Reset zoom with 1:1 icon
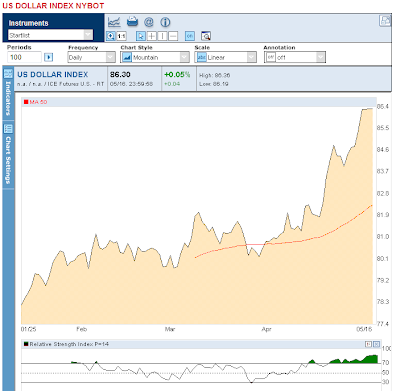Viewport: 400px width, 391px height. pyautogui.click(x=121, y=36)
